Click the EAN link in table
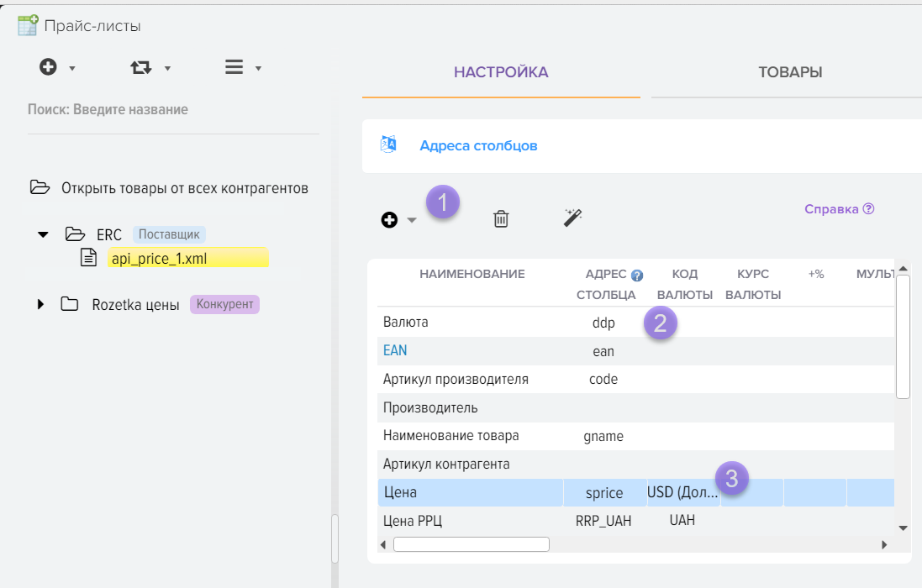The width and height of the screenshot is (922, 588). pos(395,351)
